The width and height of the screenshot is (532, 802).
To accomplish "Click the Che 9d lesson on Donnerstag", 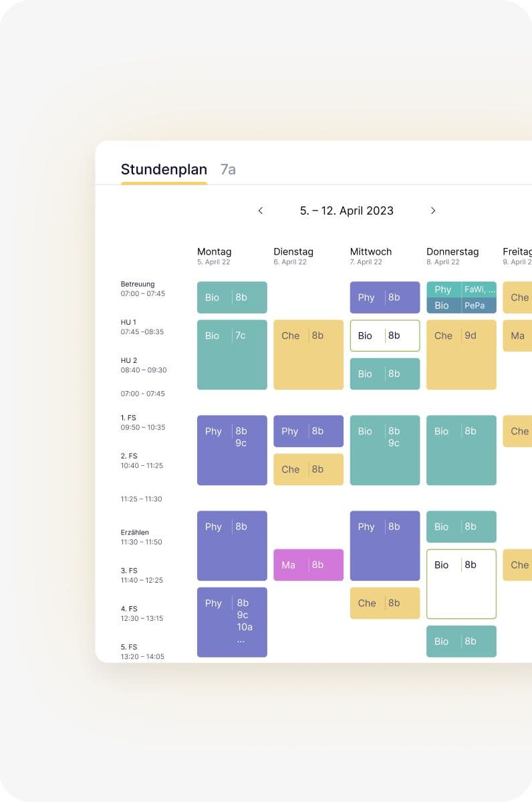I will (461, 336).
